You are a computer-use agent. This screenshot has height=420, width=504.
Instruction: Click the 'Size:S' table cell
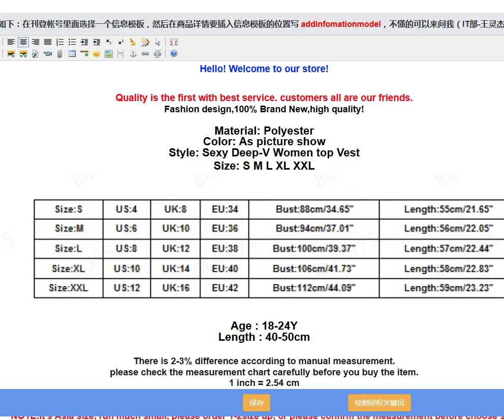pyautogui.click(x=69, y=209)
